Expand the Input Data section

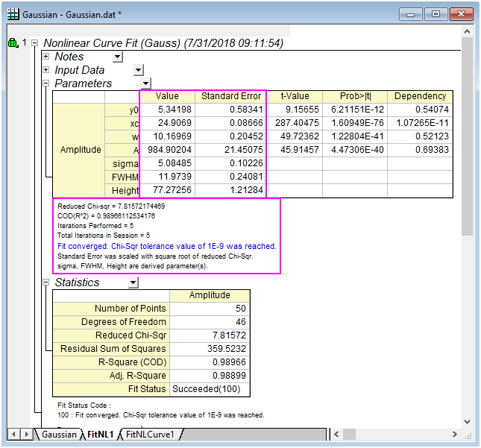click(46, 70)
